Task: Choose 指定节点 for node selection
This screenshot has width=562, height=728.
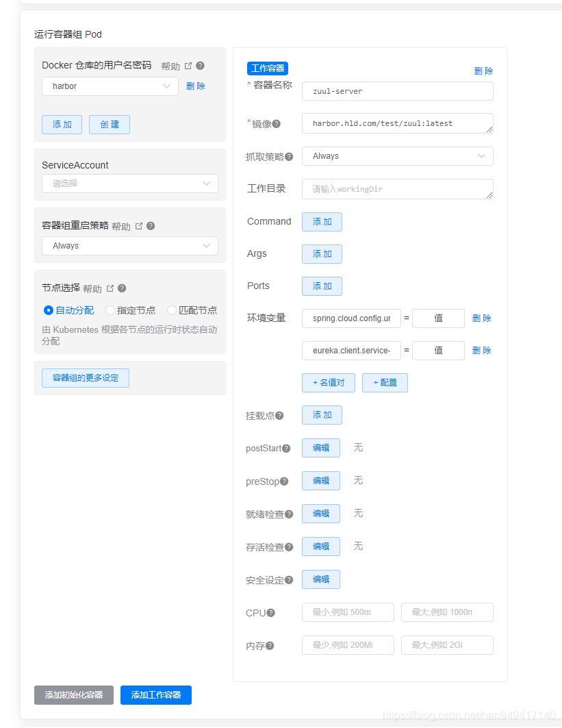Action: tap(110, 310)
